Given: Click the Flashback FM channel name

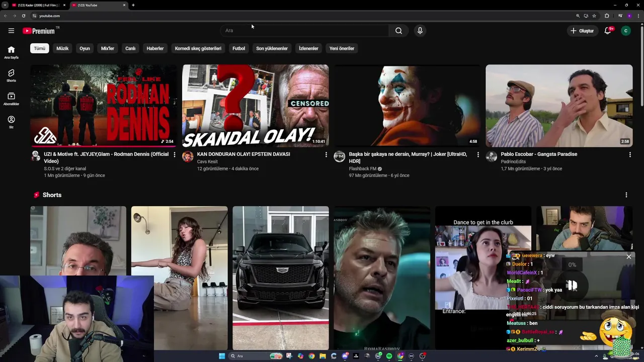Looking at the screenshot, I should [x=363, y=168].
